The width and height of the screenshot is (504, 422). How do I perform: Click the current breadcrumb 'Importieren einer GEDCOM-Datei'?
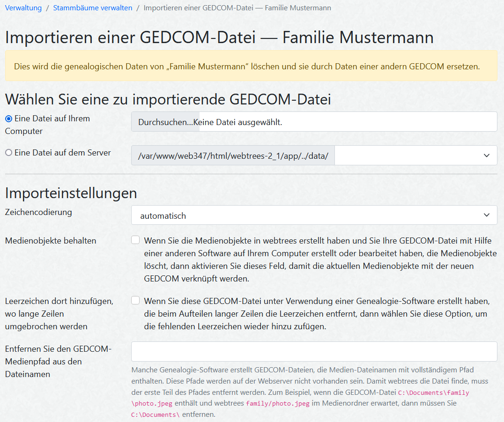coord(237,8)
